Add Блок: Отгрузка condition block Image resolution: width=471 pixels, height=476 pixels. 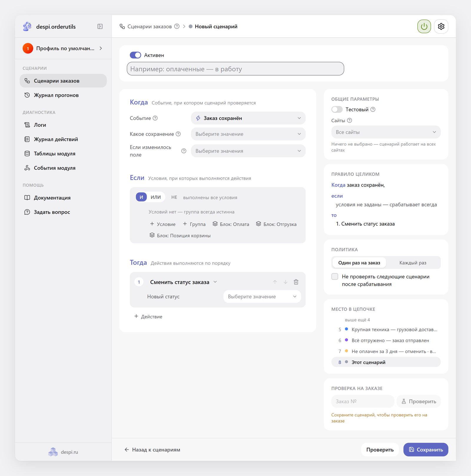click(x=276, y=224)
